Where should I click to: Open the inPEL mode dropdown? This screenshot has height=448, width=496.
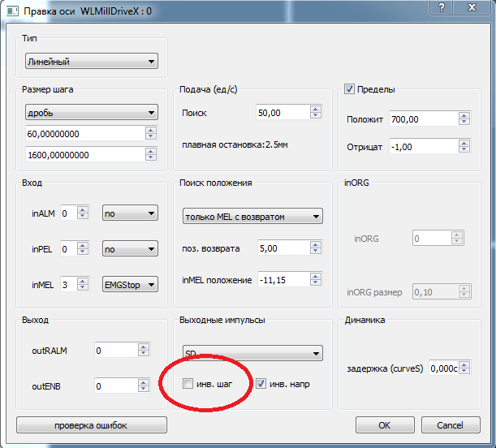(x=130, y=249)
